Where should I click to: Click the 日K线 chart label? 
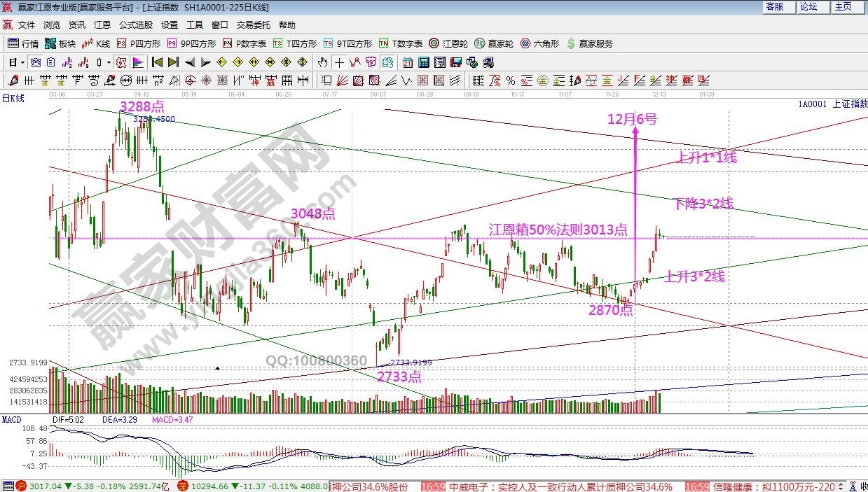13,98
